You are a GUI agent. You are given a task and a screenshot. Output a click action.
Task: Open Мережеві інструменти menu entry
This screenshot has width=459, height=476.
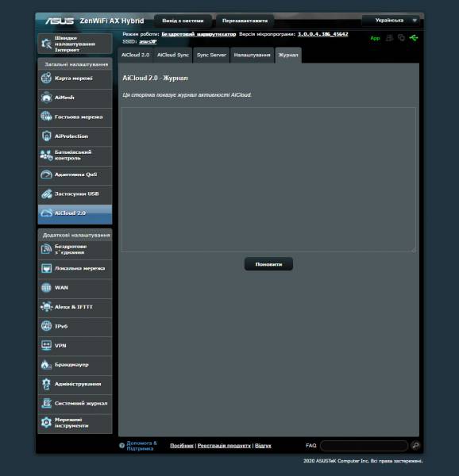coord(75,423)
